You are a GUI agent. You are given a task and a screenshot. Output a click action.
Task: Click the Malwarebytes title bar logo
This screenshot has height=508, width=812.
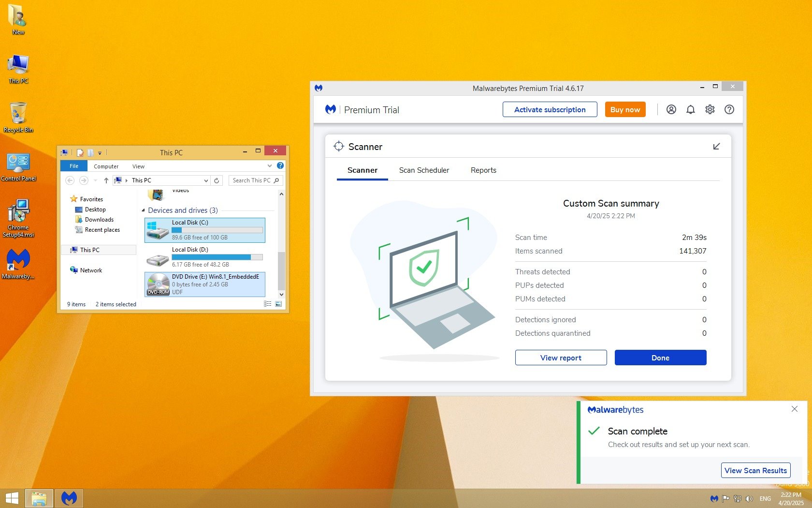[x=319, y=88]
